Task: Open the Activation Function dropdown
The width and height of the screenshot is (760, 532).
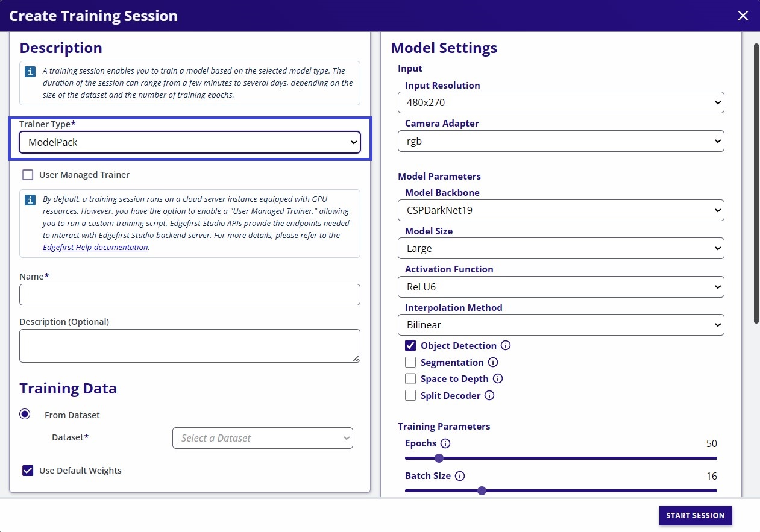Action: click(561, 287)
